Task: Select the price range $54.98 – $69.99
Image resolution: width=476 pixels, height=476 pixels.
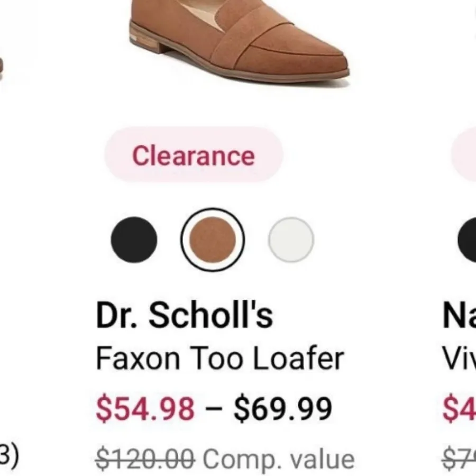Action: tap(214, 407)
